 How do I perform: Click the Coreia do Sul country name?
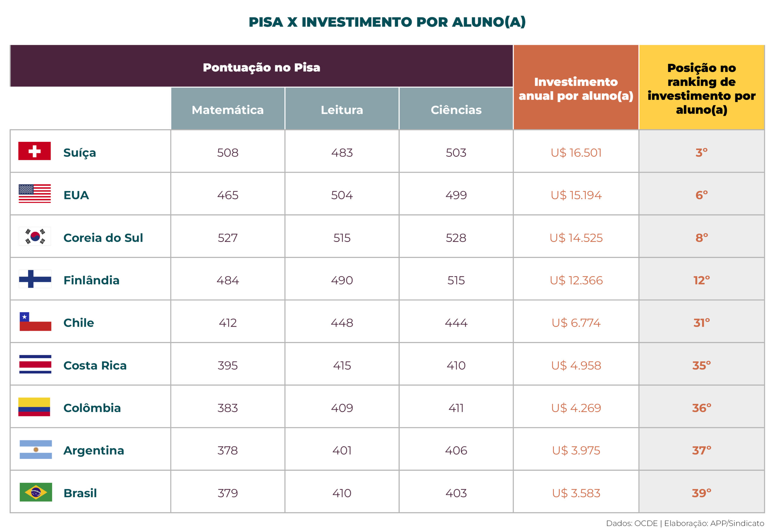(103, 238)
